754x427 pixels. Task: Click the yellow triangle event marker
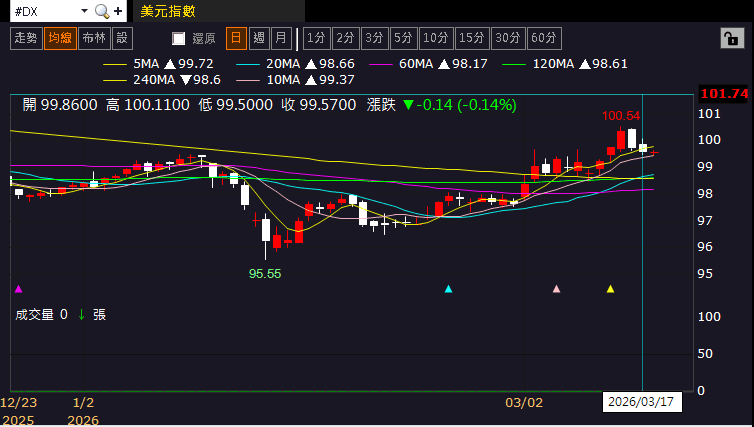[x=610, y=289]
